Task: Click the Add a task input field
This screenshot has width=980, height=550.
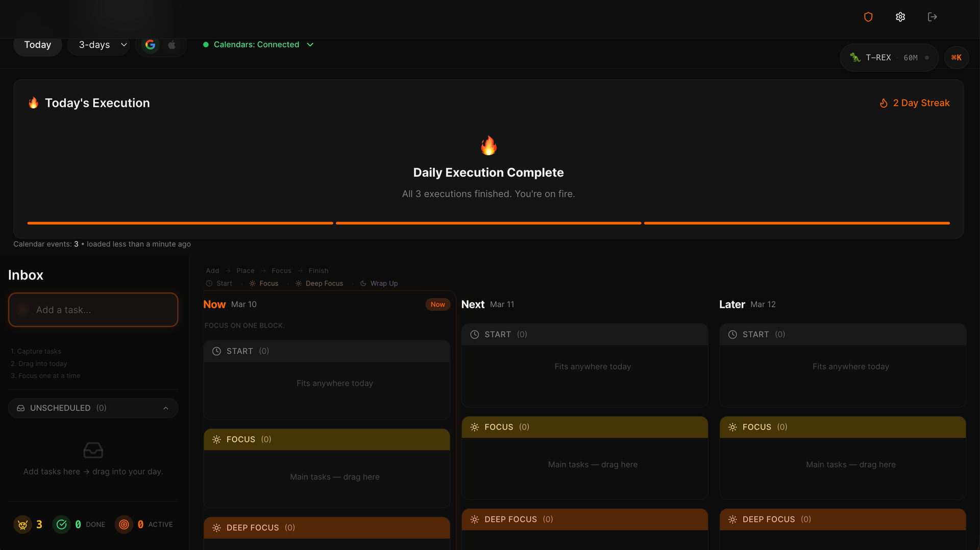Action: 93,310
